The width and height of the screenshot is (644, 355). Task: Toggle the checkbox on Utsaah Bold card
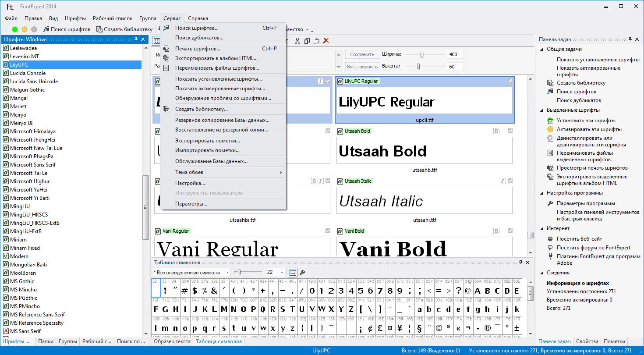point(510,131)
